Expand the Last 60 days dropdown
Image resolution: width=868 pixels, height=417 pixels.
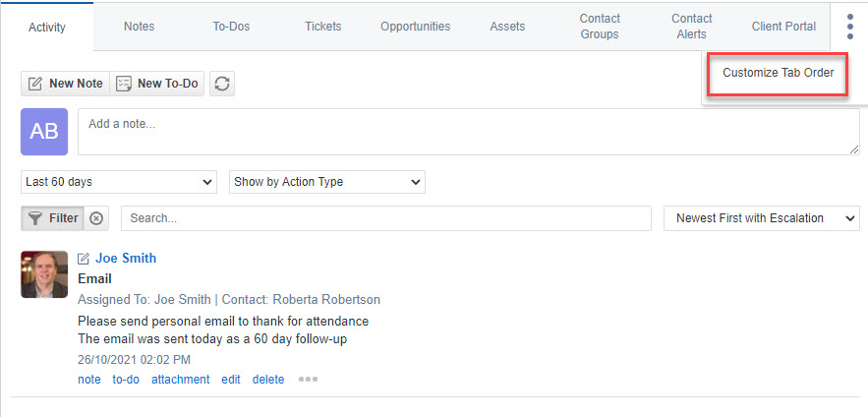119,182
